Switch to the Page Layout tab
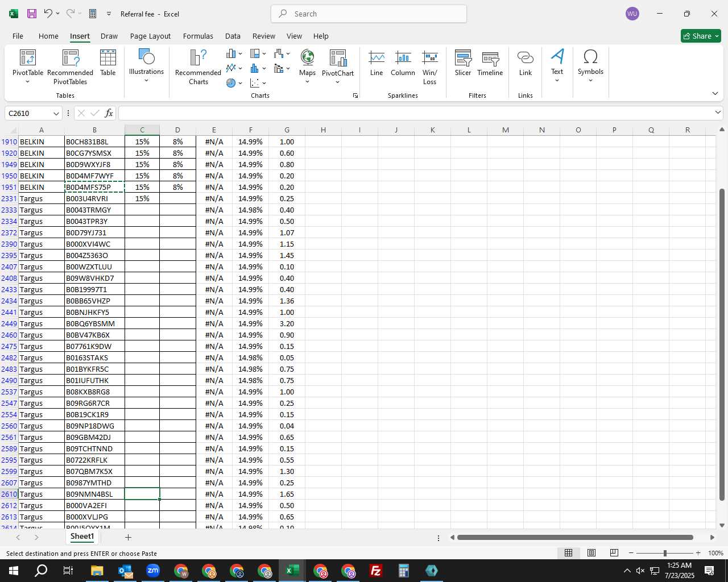Viewport: 728px width, 582px height. tap(150, 36)
